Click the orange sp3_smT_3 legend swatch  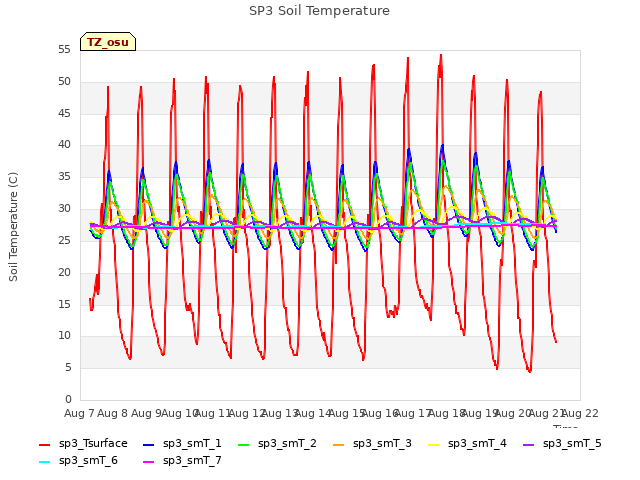tap(339, 444)
